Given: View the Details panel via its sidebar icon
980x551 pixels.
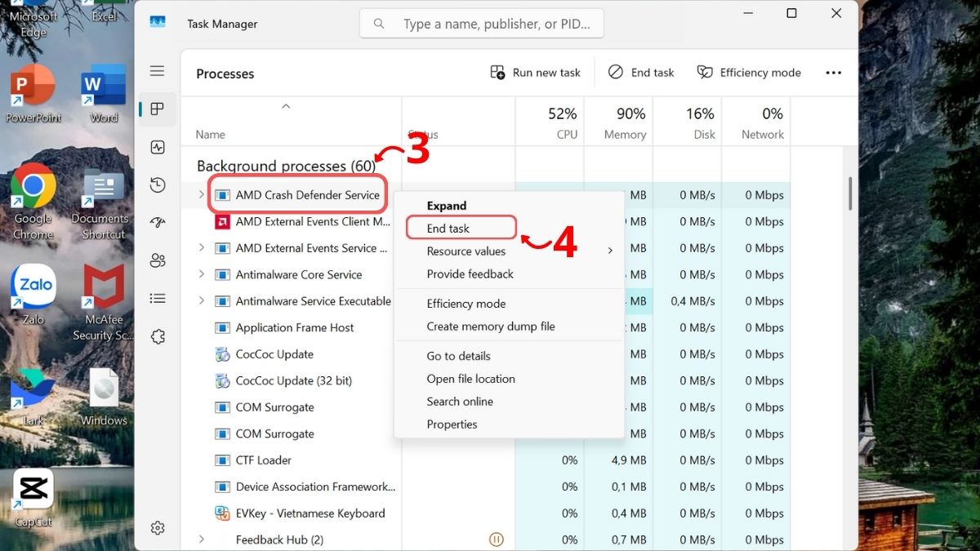Looking at the screenshot, I should (x=157, y=297).
